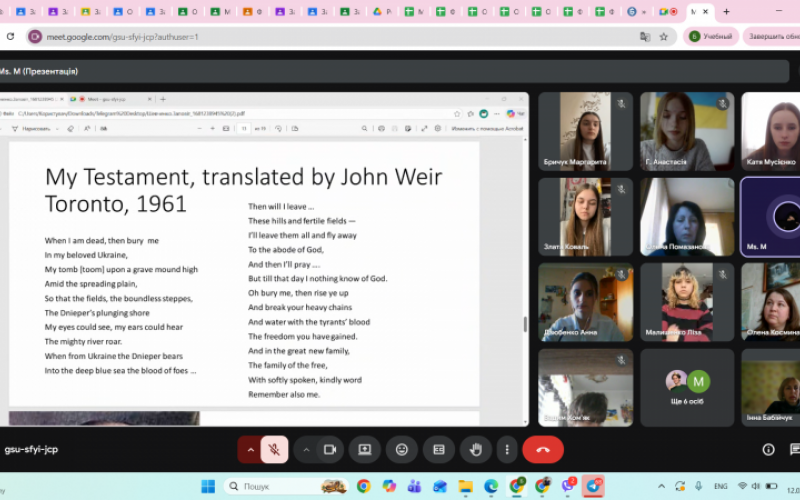The height and width of the screenshot is (500, 800).
Task: Open the emoji reactions button
Action: pos(401,450)
